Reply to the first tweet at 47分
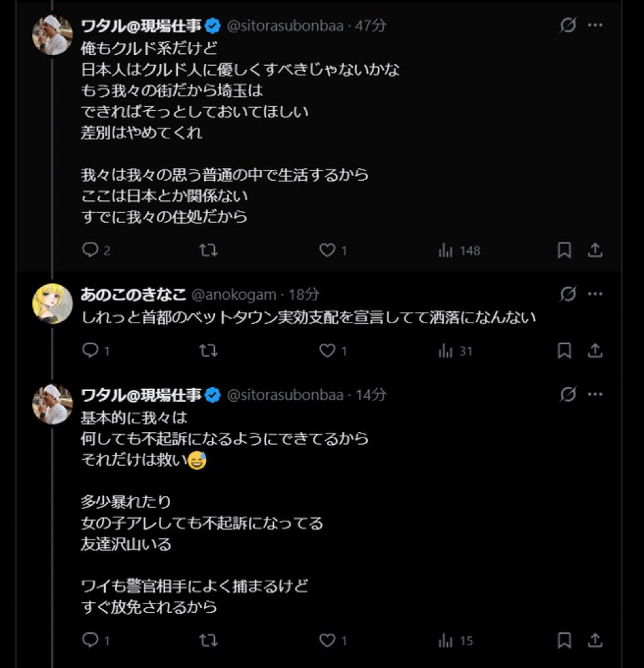The width and height of the screenshot is (644, 668). click(x=91, y=251)
